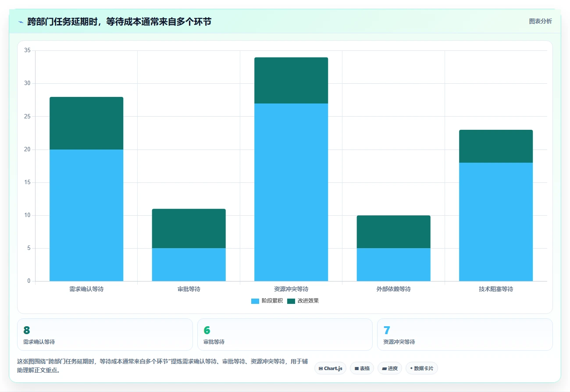Select the 审批等待 data card showing 6
Viewport: 570px width, 392px height.
click(x=285, y=335)
